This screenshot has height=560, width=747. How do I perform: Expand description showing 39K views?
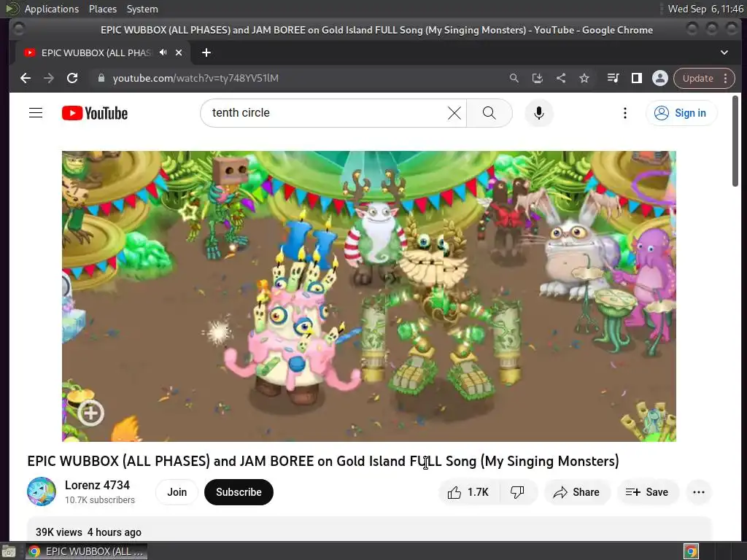(368, 529)
